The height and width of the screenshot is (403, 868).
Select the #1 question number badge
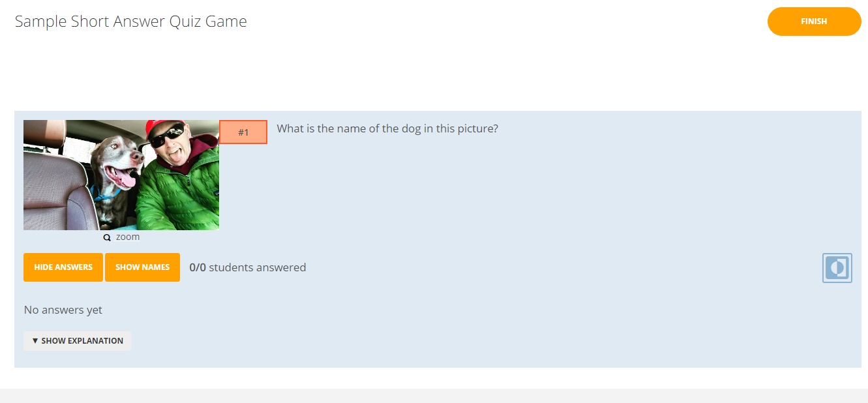click(x=243, y=132)
